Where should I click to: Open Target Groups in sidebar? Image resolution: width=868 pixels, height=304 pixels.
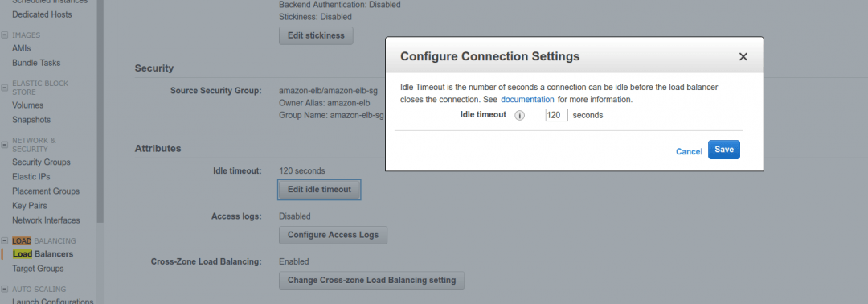pyautogui.click(x=38, y=269)
